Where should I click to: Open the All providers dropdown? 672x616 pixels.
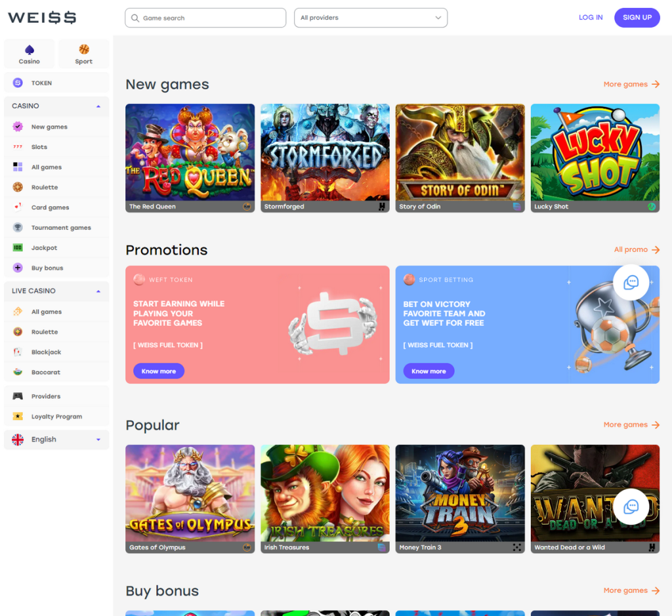pos(371,18)
